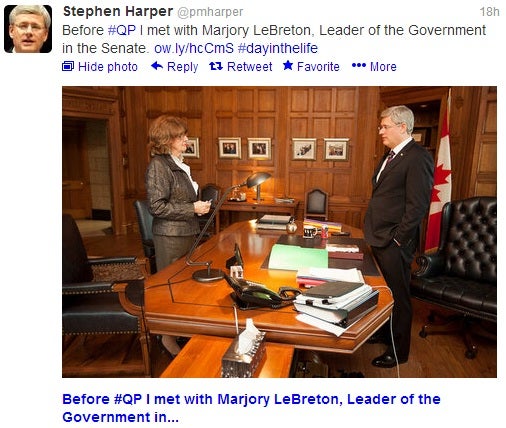This screenshot has width=506, height=428.
Task: Click the Reply arrow icon
Action: pos(157,66)
